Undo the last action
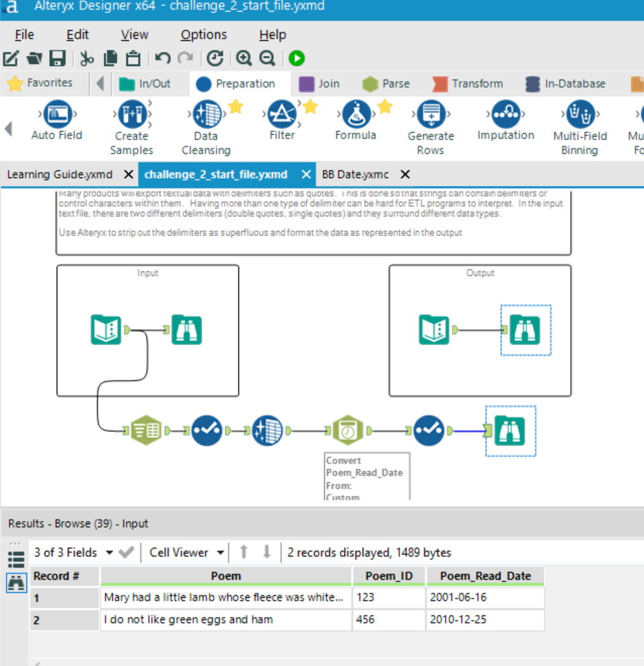This screenshot has width=644, height=666. pos(162,58)
